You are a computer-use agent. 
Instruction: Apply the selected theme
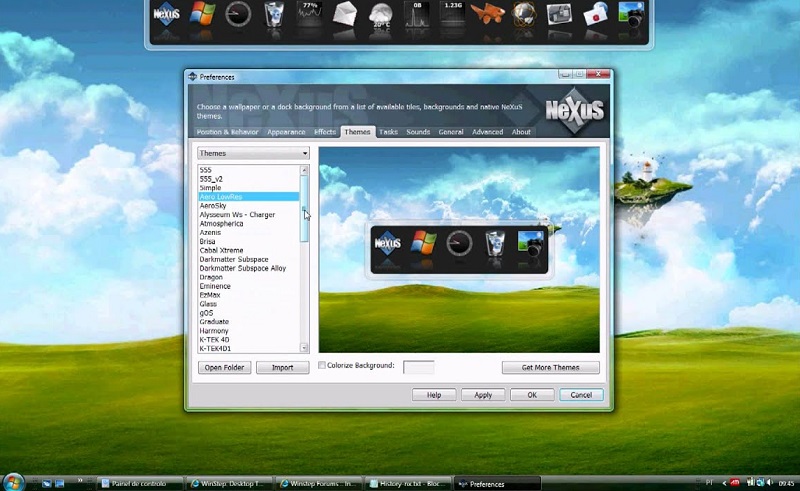point(483,395)
